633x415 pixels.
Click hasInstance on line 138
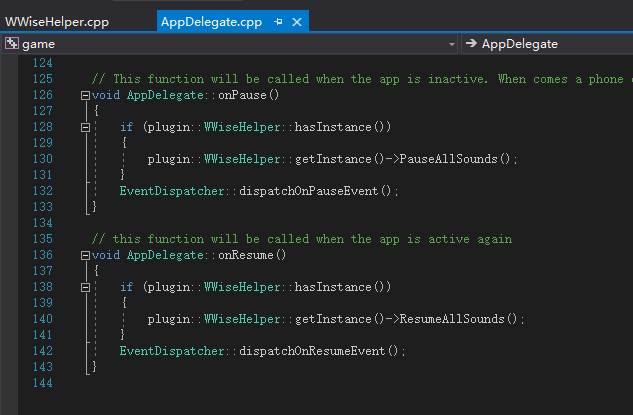pos(333,287)
